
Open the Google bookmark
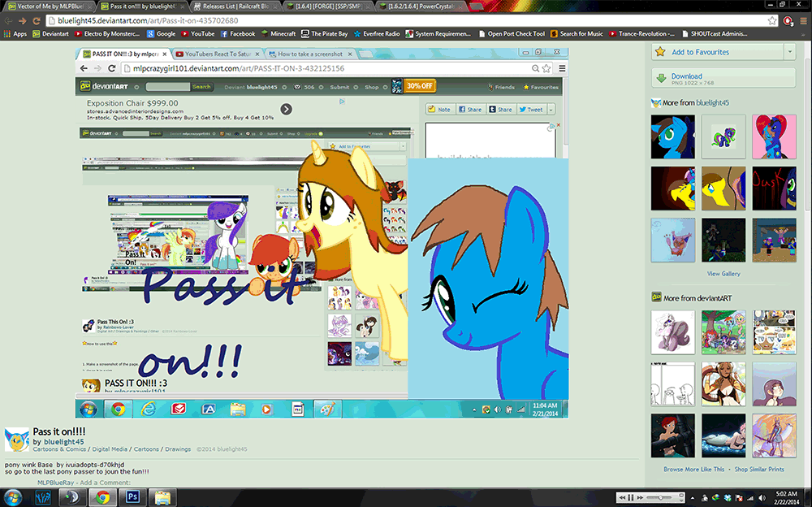pos(161,33)
